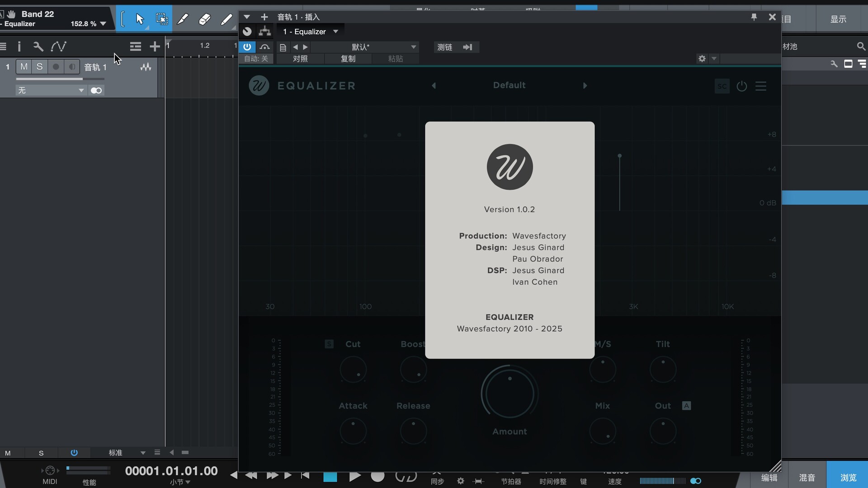Screen dimensions: 868x488
Task: Click the 复制 copy button
Action: [348, 59]
